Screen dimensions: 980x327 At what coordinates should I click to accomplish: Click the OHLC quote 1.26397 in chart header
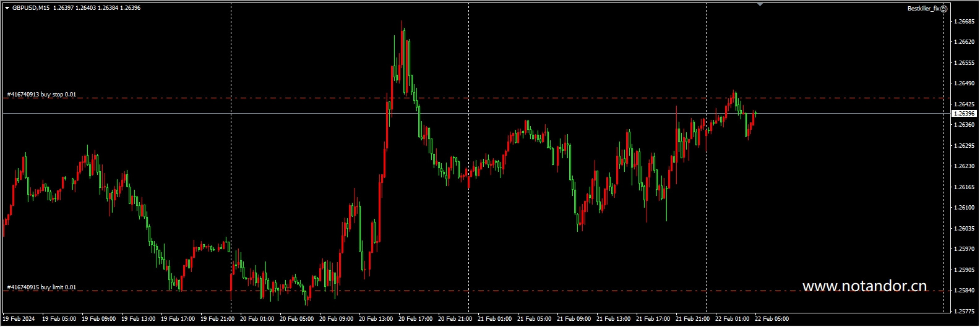64,8
